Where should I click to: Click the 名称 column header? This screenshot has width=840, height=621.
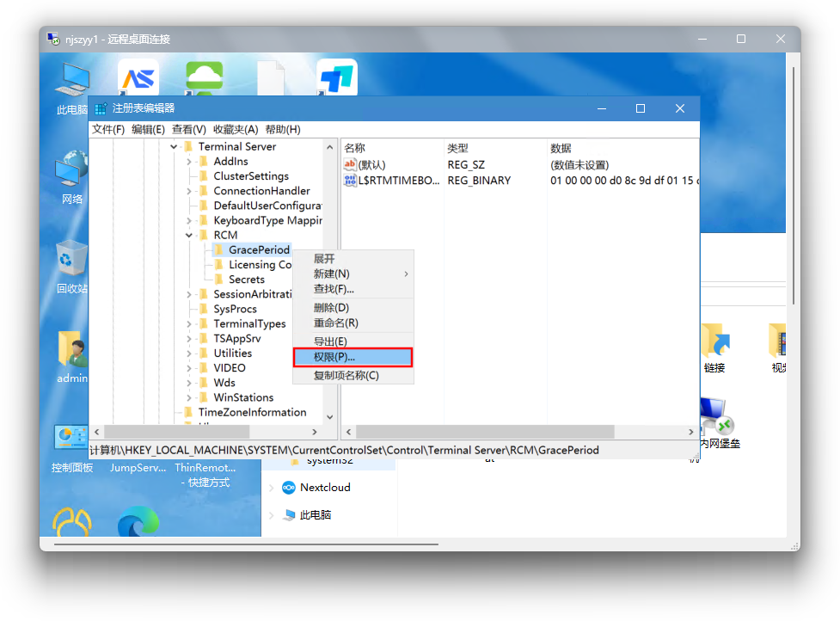tap(355, 148)
